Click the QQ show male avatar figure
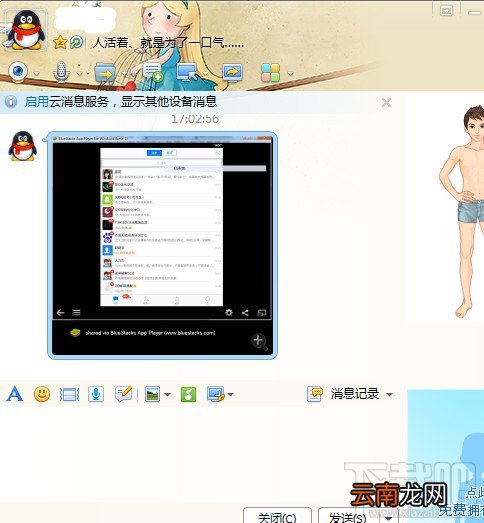Viewport: 484px width, 523px height. 463,212
